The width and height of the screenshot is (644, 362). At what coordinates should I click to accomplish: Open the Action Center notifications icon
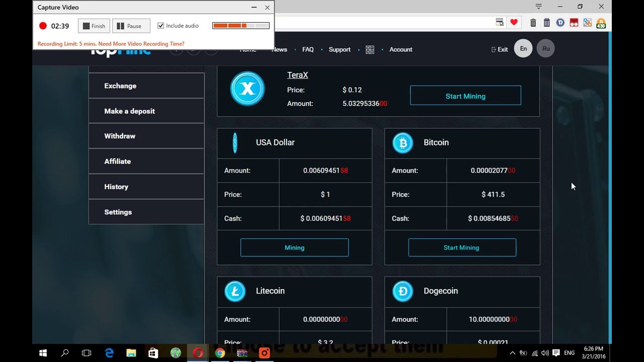(556, 353)
